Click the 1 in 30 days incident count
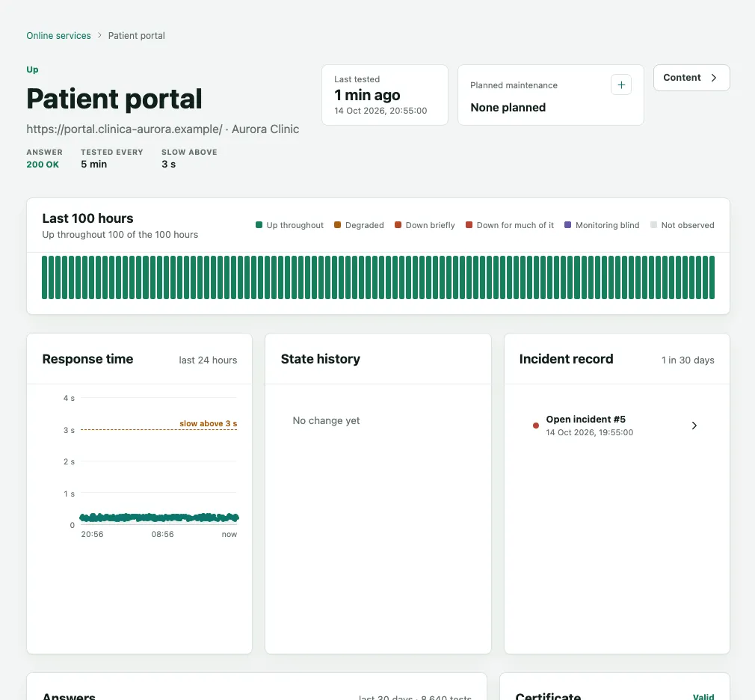This screenshot has height=700, width=755. [688, 360]
